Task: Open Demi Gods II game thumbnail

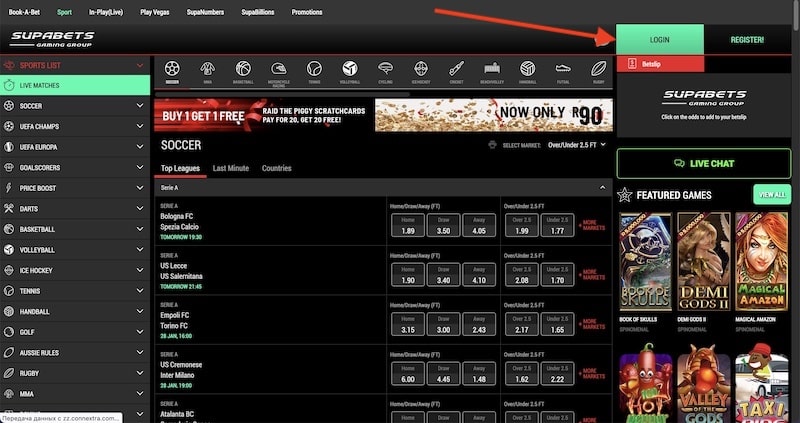Action: [x=704, y=262]
